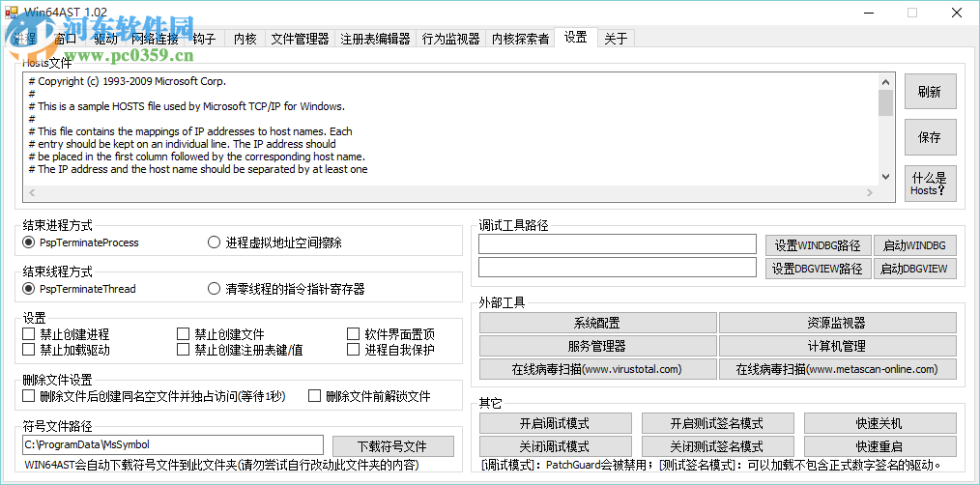Image resolution: width=980 pixels, height=485 pixels.
Task: Open metascan-online.com virus scan
Action: point(838,369)
